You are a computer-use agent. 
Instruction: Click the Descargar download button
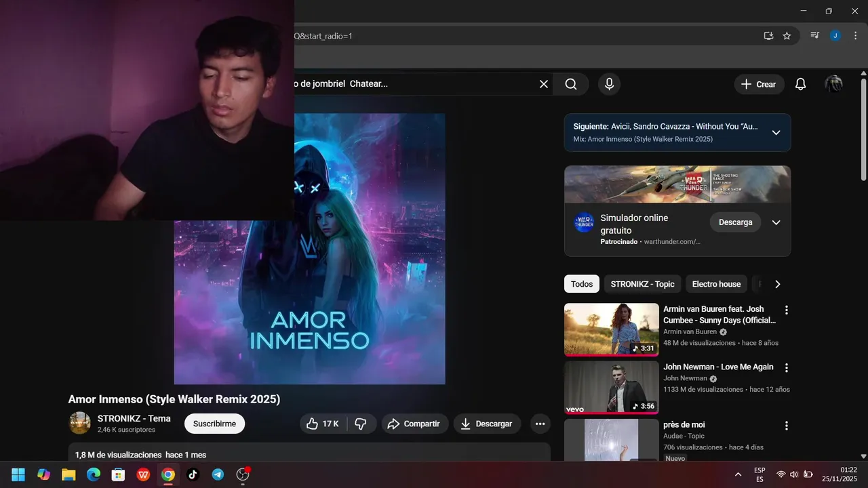click(487, 424)
